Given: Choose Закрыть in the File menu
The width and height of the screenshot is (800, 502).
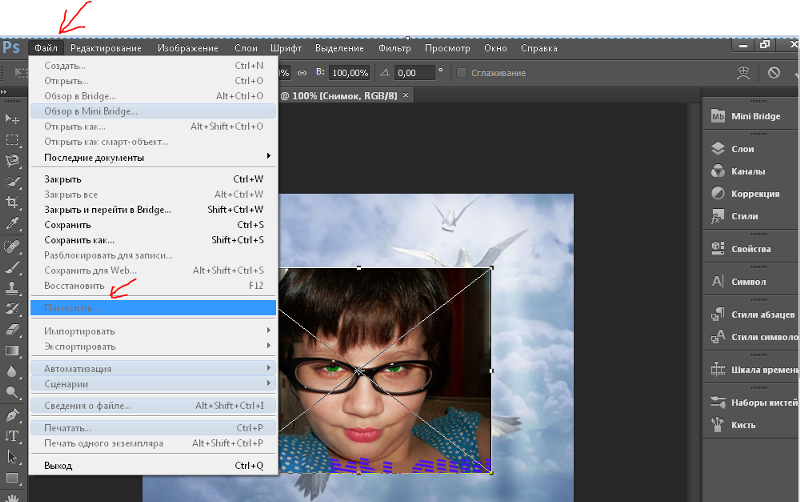Looking at the screenshot, I should click(x=153, y=179).
